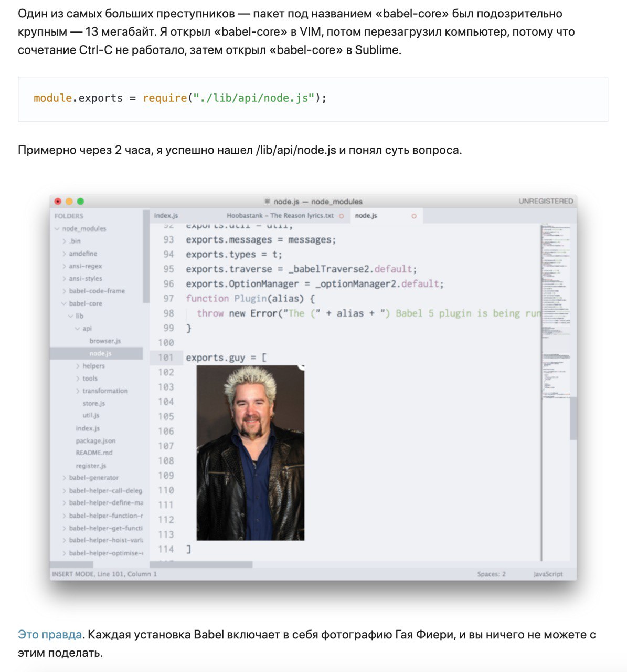
Task: Click the UNREGISTERED label in title bar
Action: (546, 202)
